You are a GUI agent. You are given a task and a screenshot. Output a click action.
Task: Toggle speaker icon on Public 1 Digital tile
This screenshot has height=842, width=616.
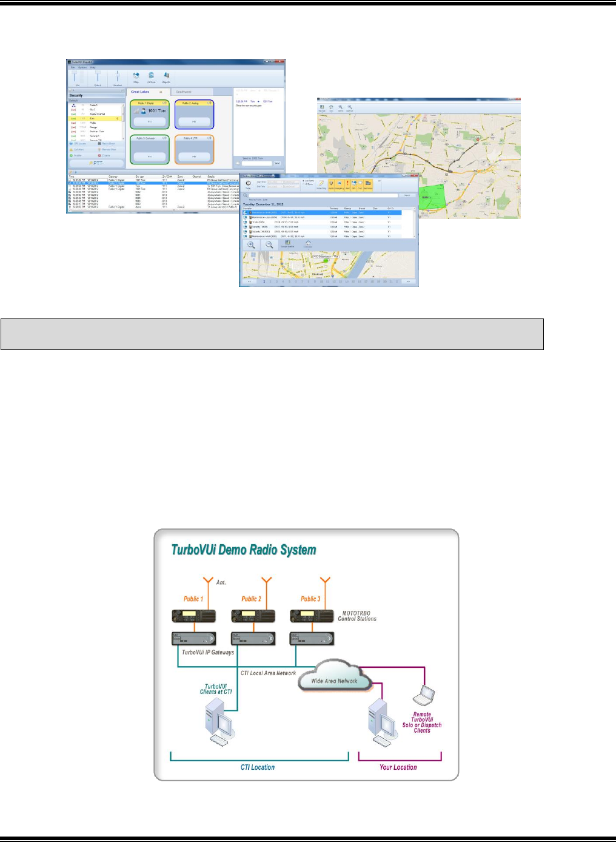coord(164,103)
